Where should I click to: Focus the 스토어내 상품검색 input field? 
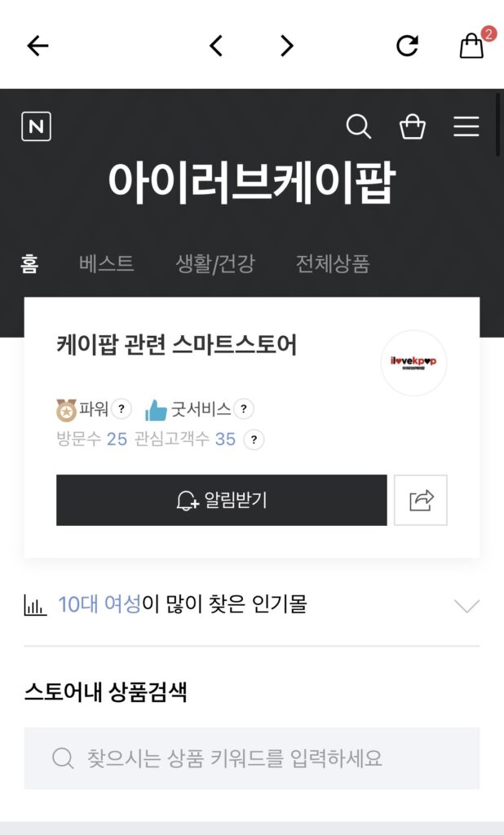tap(252, 758)
